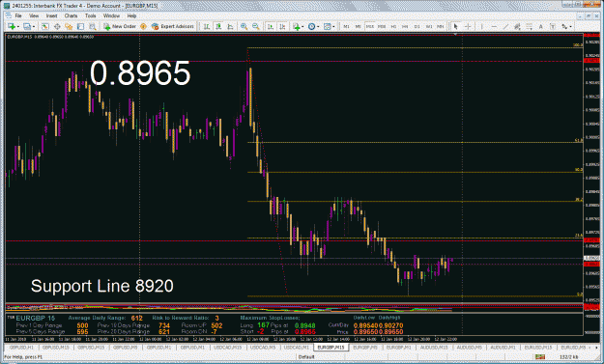Expand the Indicators dropdown arrow

[302, 26]
